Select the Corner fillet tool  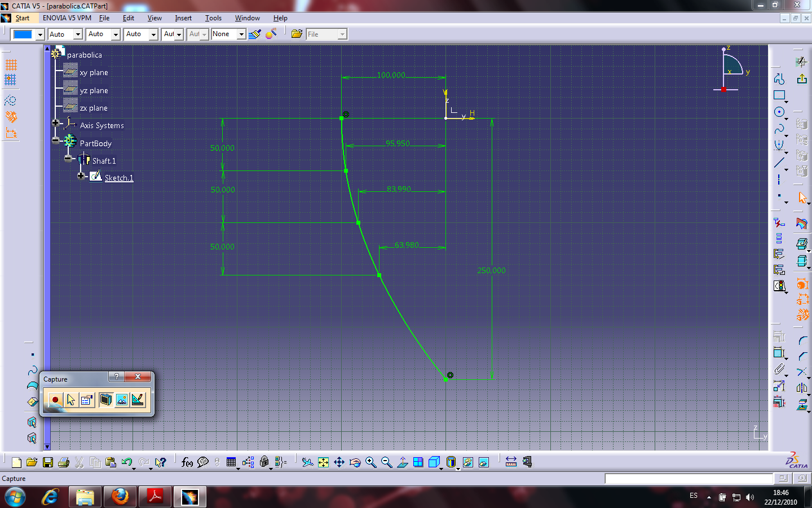coord(802,340)
